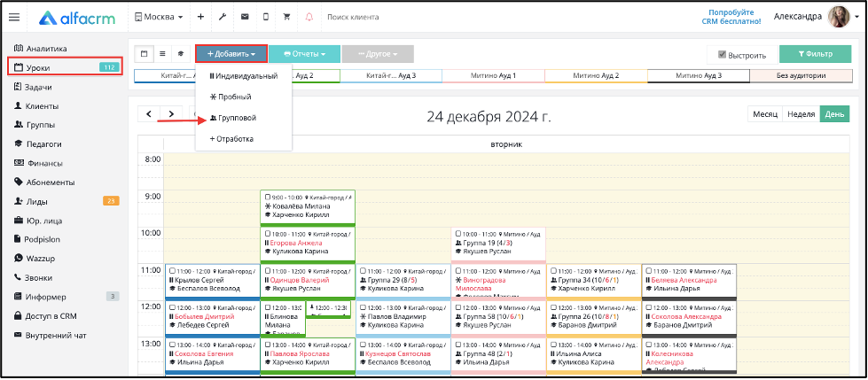Click the alfacrm logo
This screenshot has height=380, width=868.
click(x=77, y=18)
